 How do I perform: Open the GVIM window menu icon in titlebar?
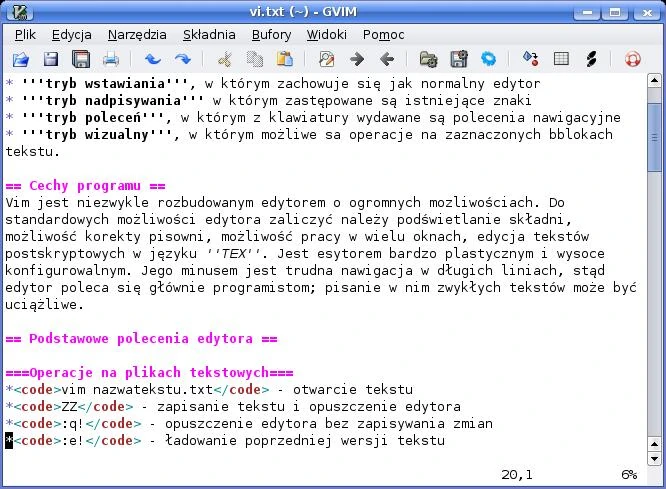(x=20, y=12)
